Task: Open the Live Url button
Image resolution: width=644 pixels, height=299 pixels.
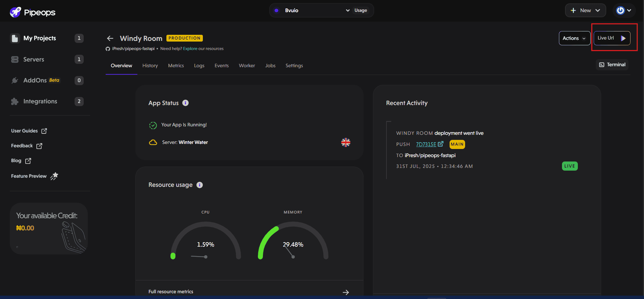Action: coord(612,38)
